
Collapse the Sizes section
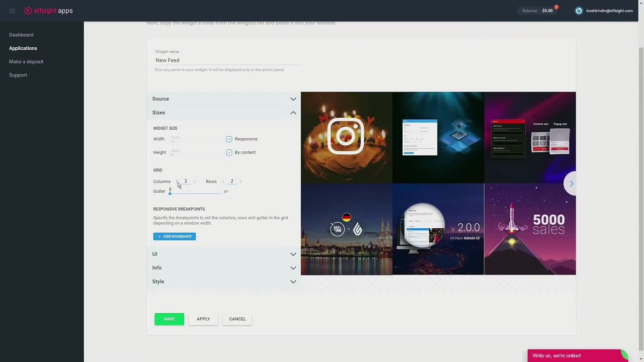(x=224, y=113)
